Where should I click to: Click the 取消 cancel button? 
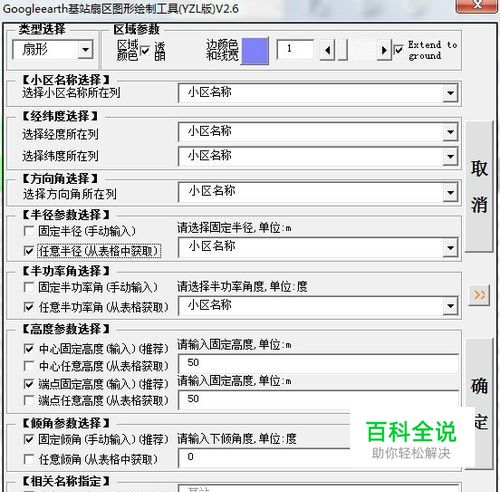click(x=479, y=187)
